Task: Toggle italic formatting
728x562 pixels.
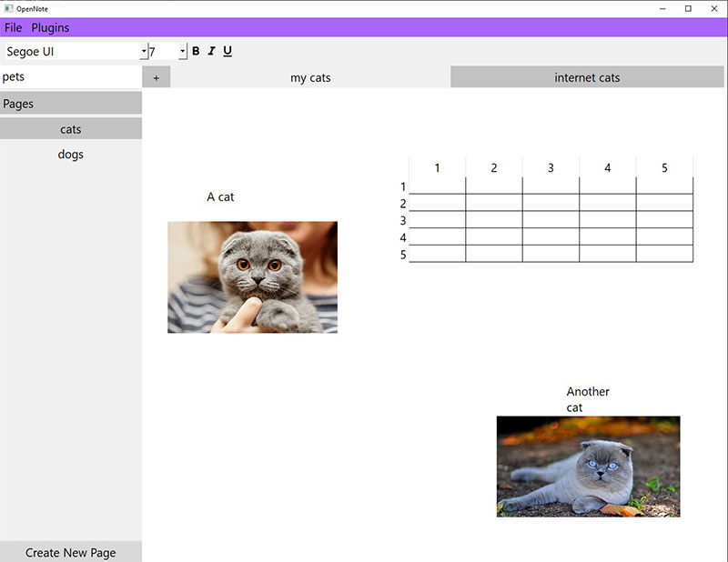Action: [212, 51]
